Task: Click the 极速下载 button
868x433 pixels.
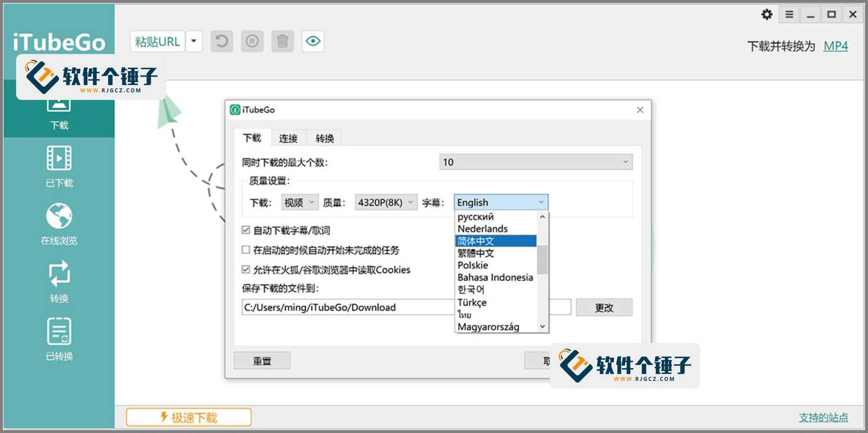Action: point(189,417)
